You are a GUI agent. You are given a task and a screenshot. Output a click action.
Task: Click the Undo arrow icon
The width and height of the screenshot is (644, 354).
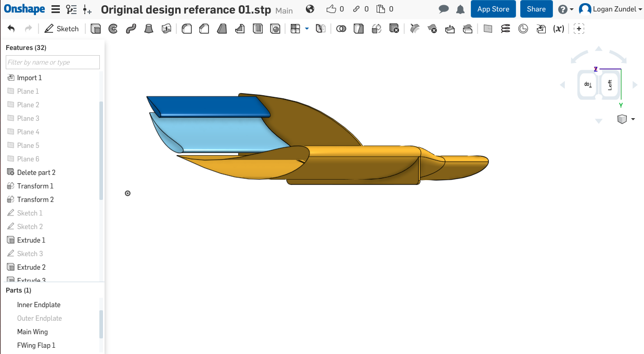11,29
